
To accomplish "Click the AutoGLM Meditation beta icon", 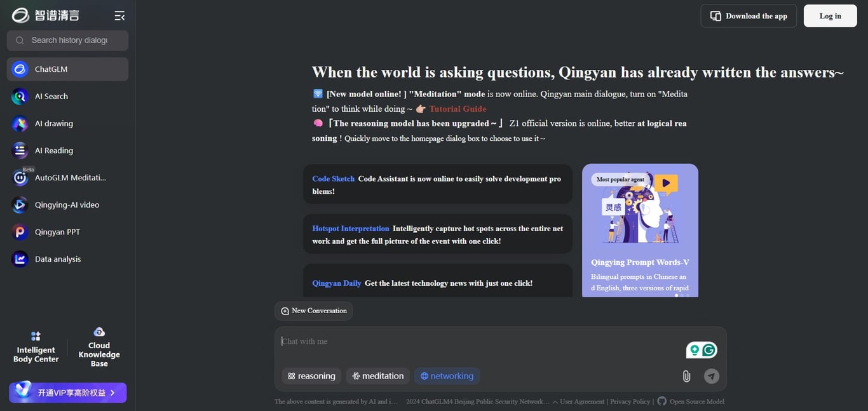I will tap(20, 178).
